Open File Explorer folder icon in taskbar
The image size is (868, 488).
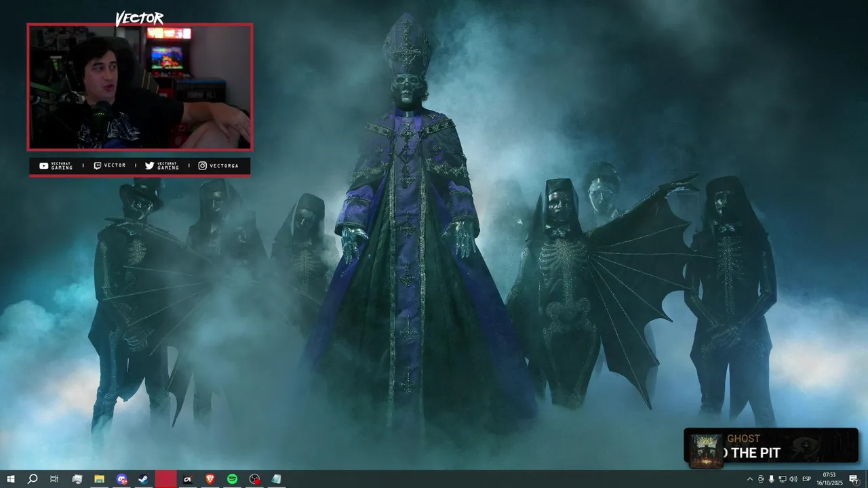click(x=99, y=479)
